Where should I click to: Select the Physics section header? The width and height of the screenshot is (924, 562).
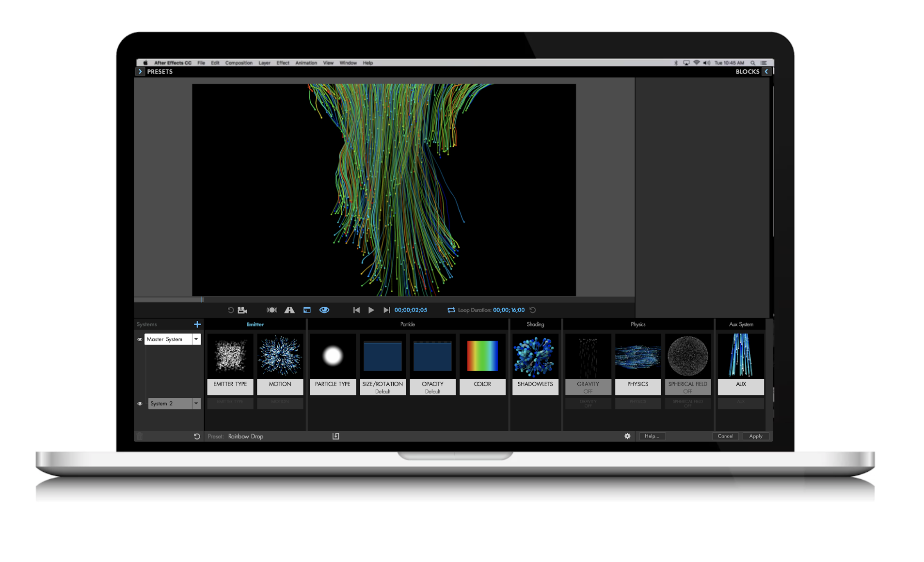[x=638, y=325]
